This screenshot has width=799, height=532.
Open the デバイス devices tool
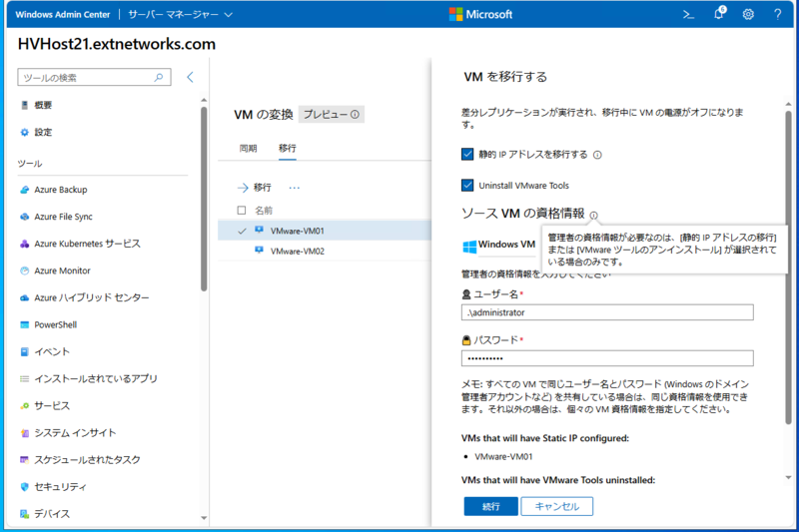pos(52,514)
